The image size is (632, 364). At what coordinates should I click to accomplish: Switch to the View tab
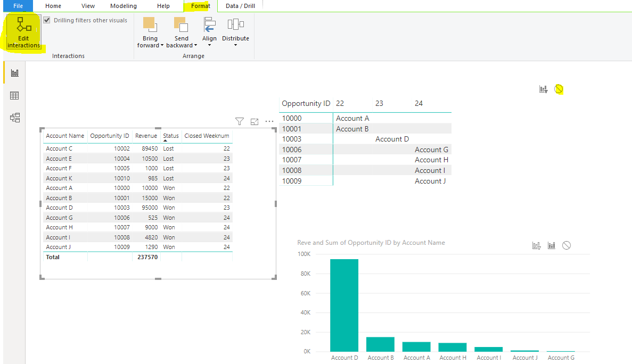pos(88,6)
